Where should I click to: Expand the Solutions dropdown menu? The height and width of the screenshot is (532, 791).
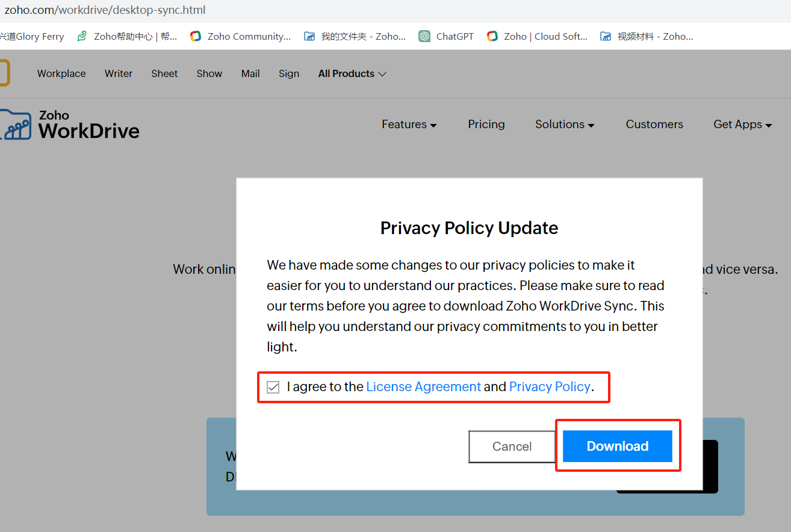point(565,124)
